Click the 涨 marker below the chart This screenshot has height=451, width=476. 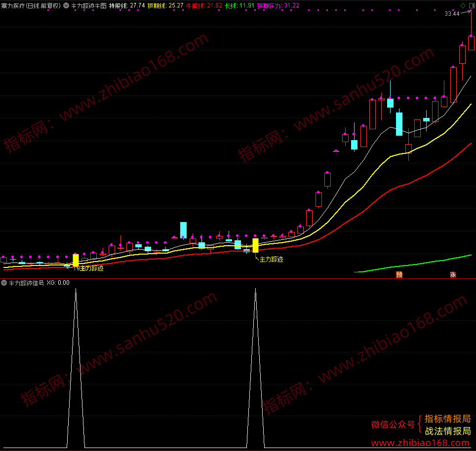[x=453, y=274]
